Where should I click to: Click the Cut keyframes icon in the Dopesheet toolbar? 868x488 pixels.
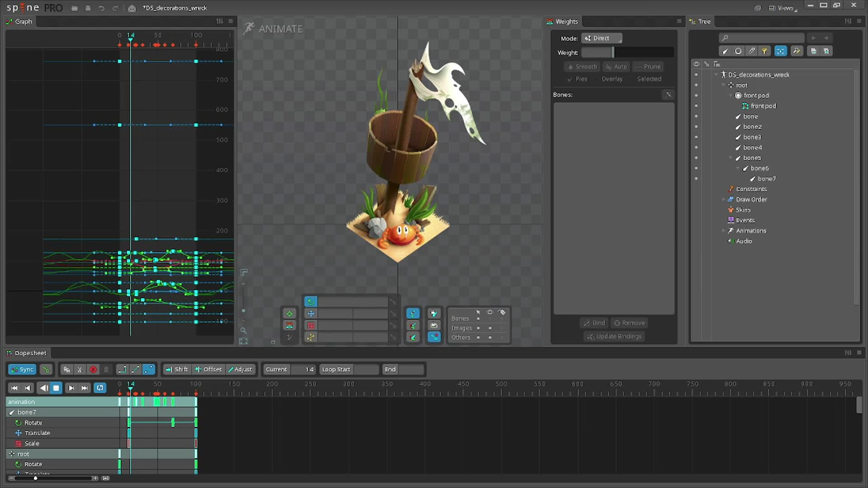pos(80,369)
